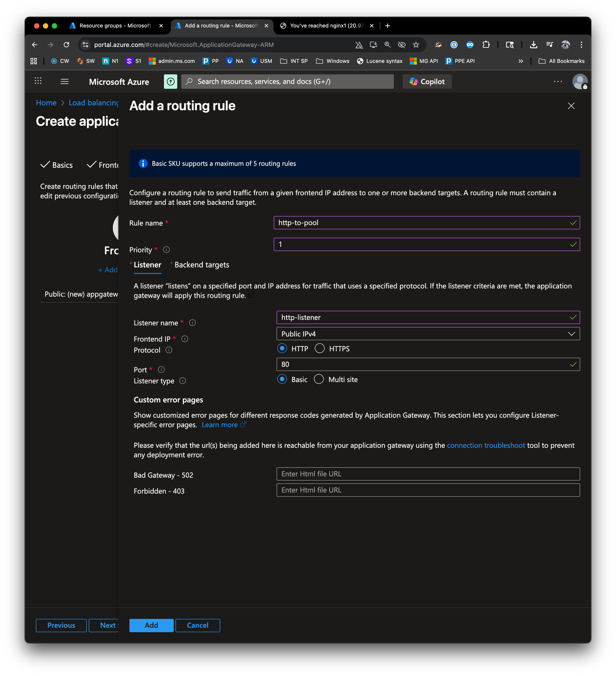
Task: Switch to Resource groups browser tab
Action: (115, 26)
